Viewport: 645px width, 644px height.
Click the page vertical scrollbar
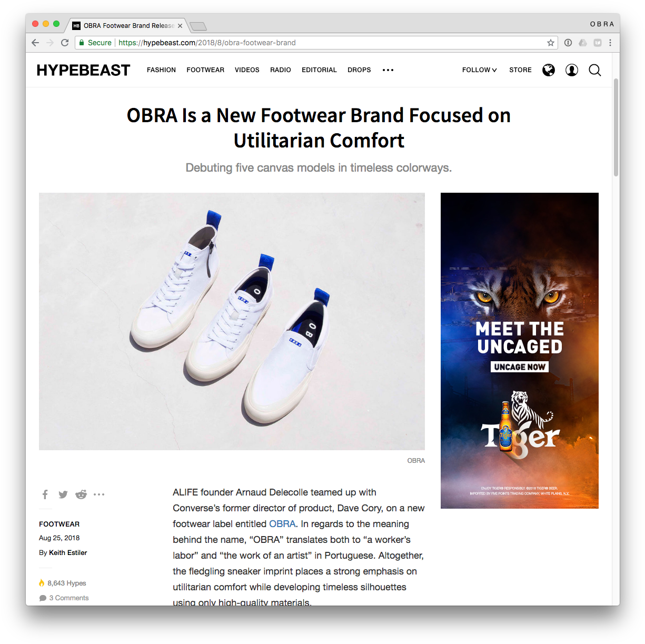616,127
